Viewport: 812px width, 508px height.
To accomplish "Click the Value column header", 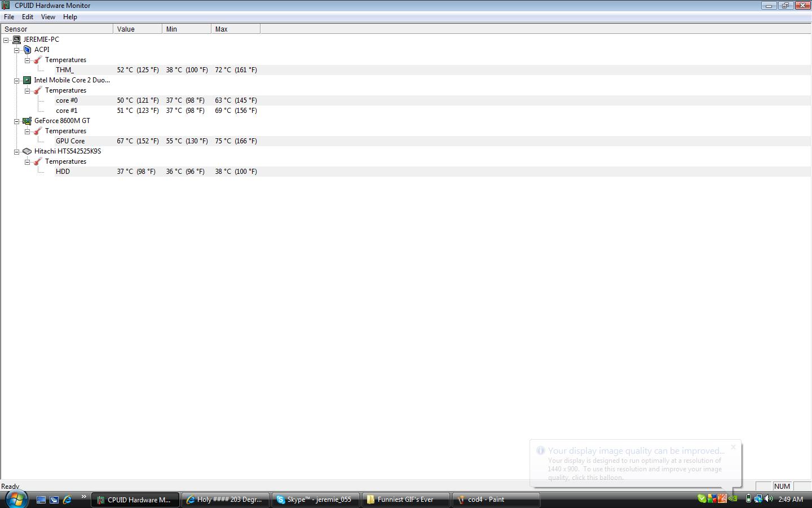I will click(x=138, y=29).
